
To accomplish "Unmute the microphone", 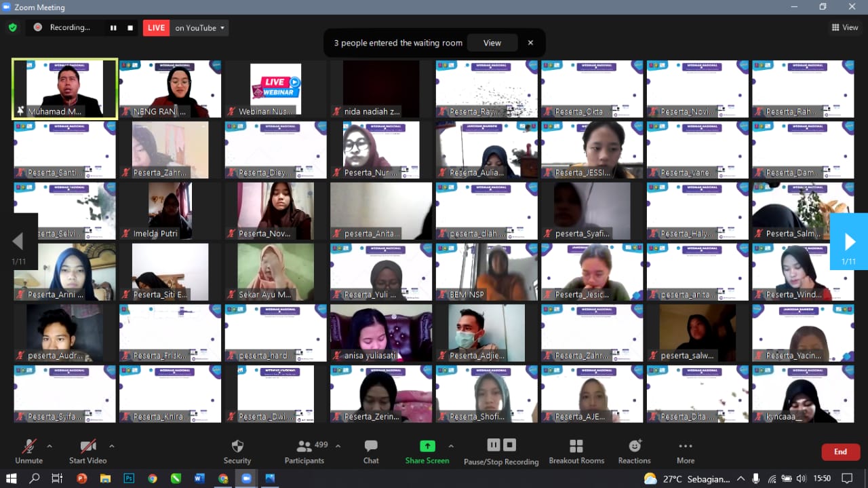I will 29,451.
